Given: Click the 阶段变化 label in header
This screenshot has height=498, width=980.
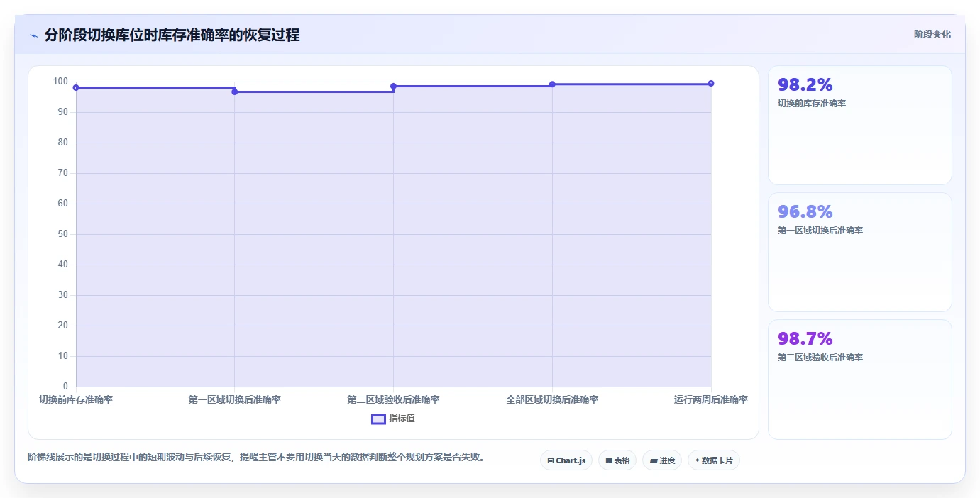Looking at the screenshot, I should pyautogui.click(x=932, y=34).
